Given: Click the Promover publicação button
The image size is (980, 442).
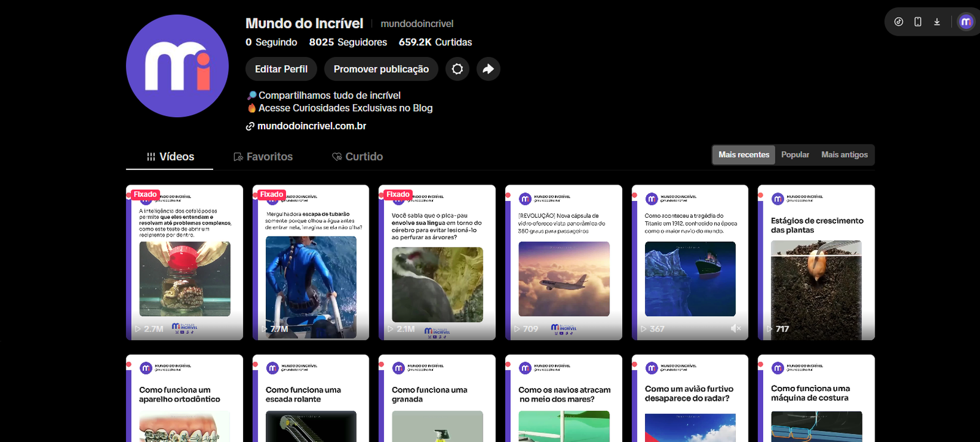Looking at the screenshot, I should coord(381,69).
